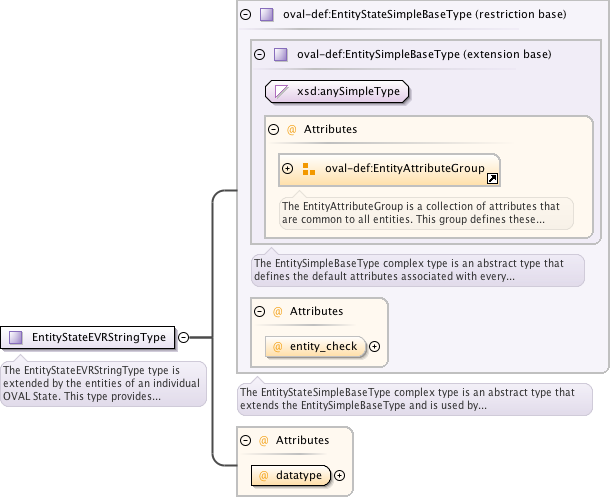Collapse the EntitySimpleBaseType extension base box
The width and height of the screenshot is (611, 498).
pyautogui.click(x=260, y=54)
